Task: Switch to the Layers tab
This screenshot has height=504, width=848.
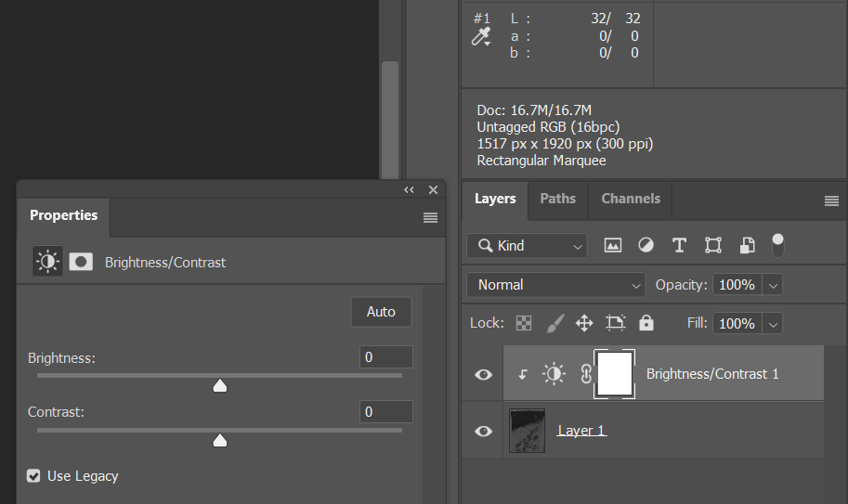Action: (495, 199)
